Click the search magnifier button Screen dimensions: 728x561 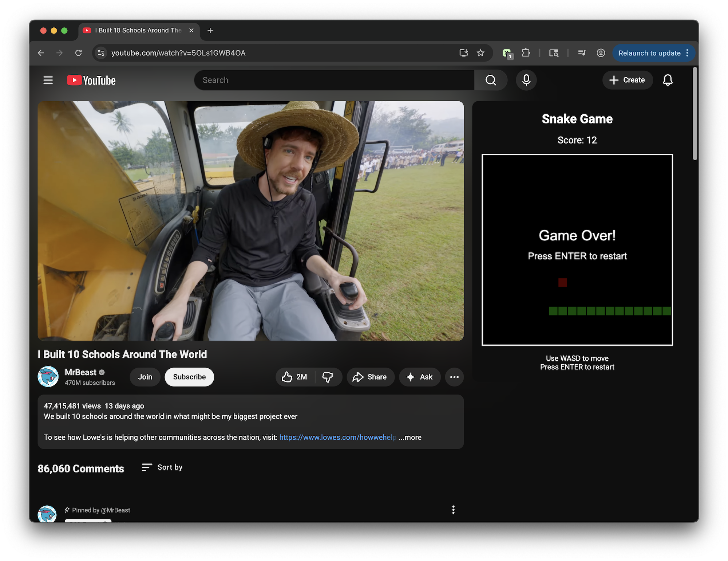490,80
